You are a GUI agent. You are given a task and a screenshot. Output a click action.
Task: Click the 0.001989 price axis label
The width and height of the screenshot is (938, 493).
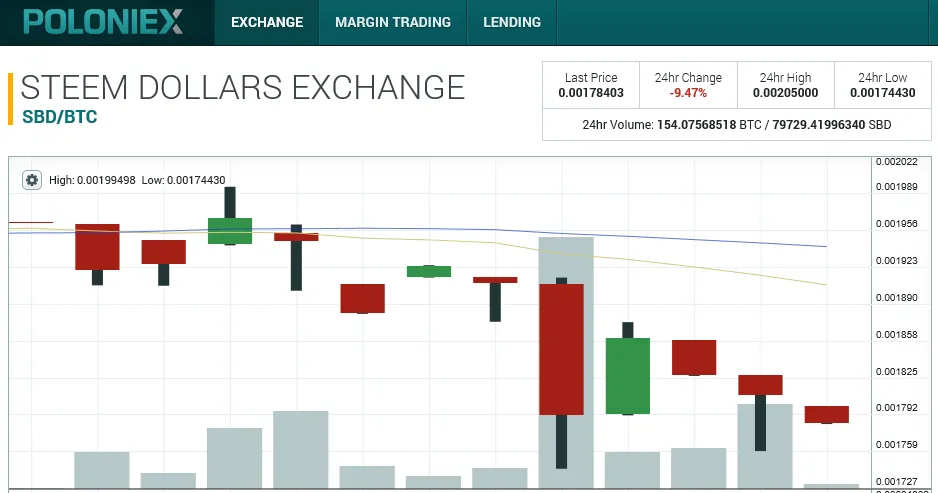tap(897, 187)
